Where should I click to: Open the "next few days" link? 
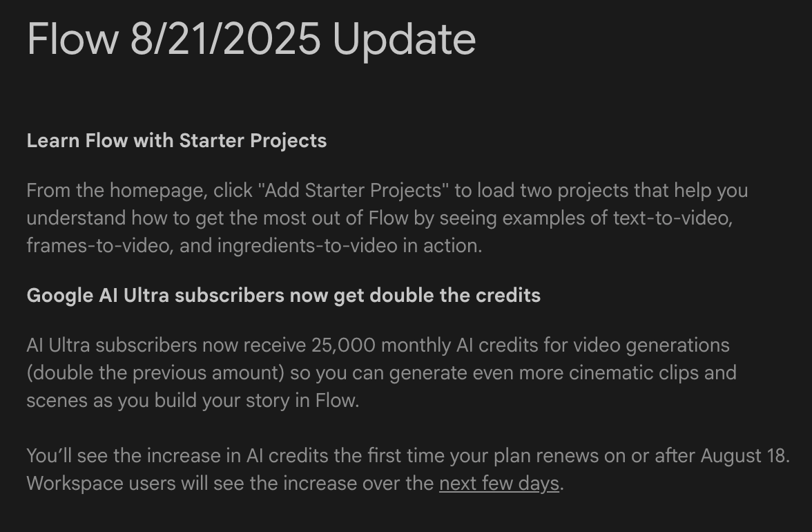[x=499, y=484]
